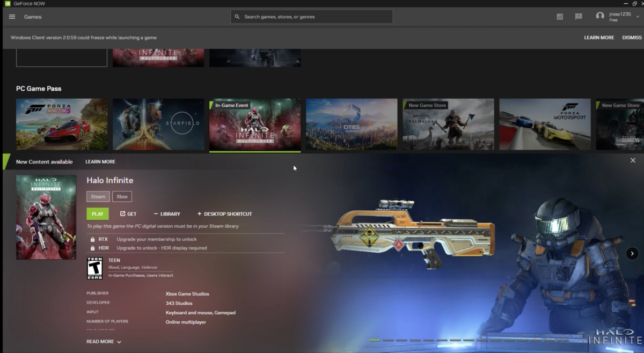This screenshot has height=353, width=644.
Task: Click the user avatar icon
Action: 600,16
